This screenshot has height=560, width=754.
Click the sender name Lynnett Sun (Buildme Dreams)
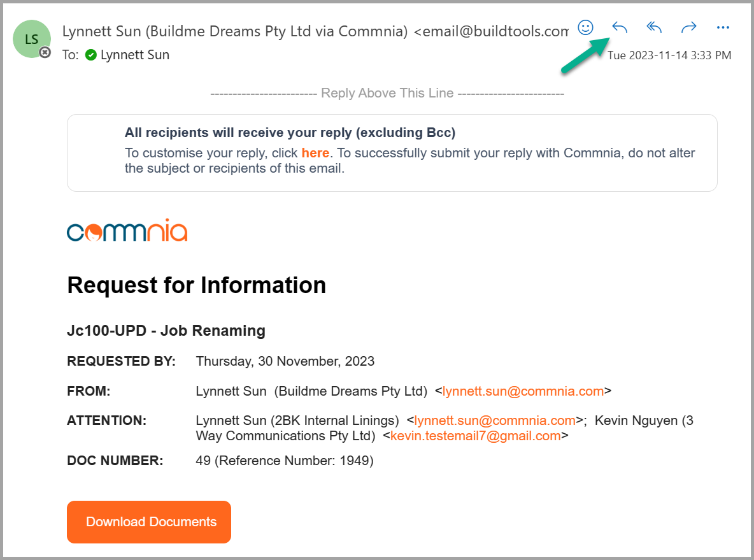[x=315, y=31]
